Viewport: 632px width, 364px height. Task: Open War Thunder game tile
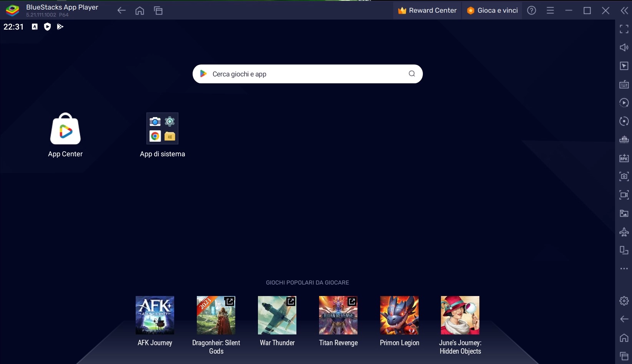(x=277, y=315)
